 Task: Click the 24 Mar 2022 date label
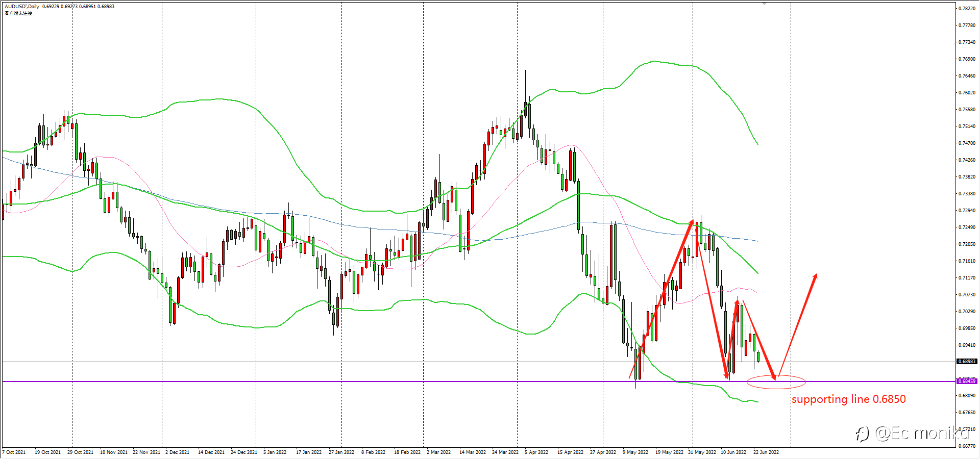[505, 452]
